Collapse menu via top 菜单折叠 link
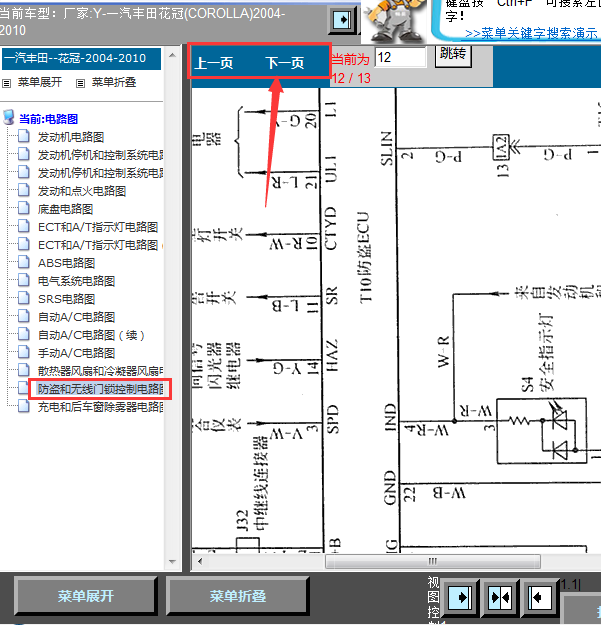Image resolution: width=601 pixels, height=625 pixels. tap(114, 83)
